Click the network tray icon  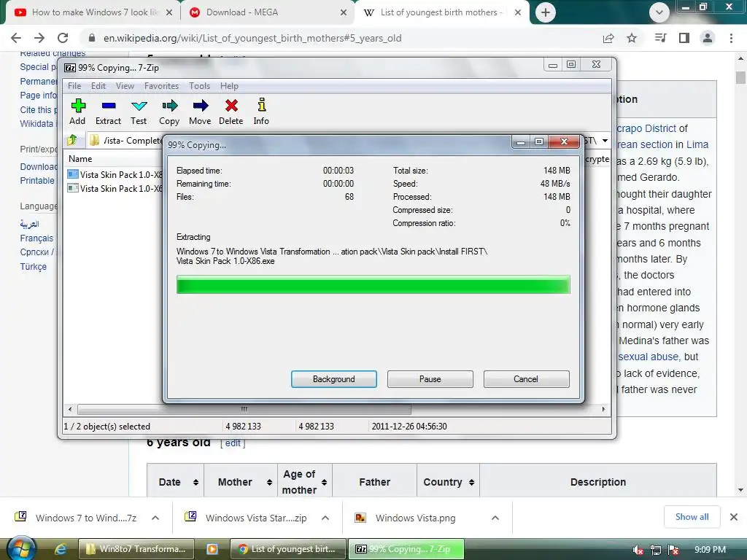[x=656, y=550]
